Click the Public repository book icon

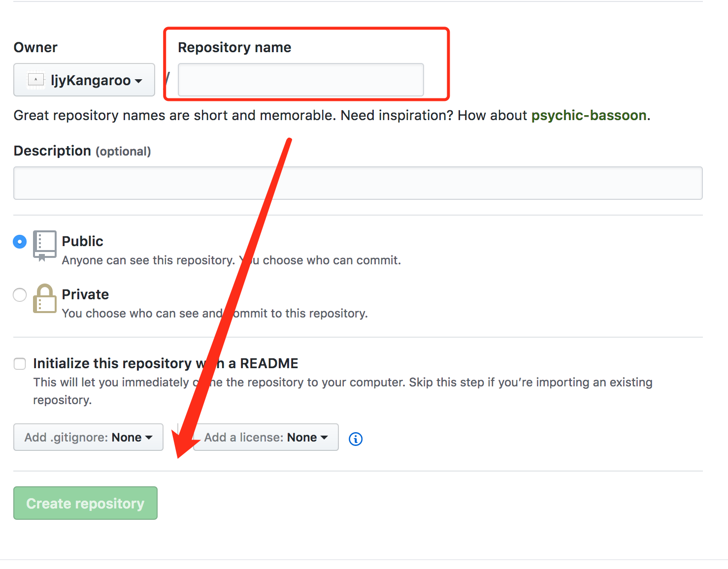(44, 245)
